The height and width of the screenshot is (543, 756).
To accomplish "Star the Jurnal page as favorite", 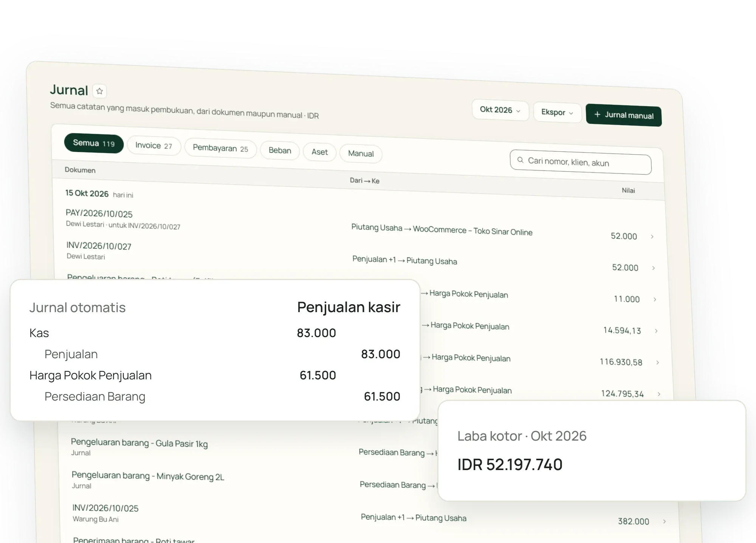I will tap(100, 91).
